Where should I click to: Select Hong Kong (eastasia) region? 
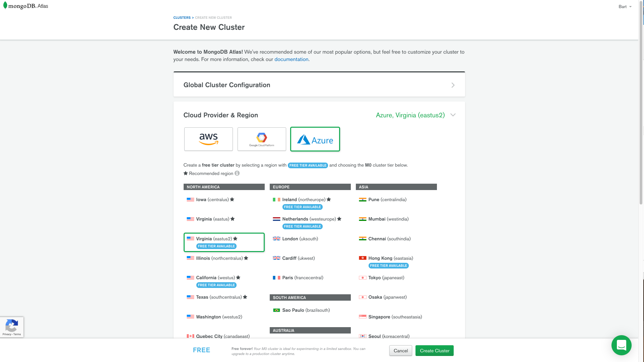point(396,261)
